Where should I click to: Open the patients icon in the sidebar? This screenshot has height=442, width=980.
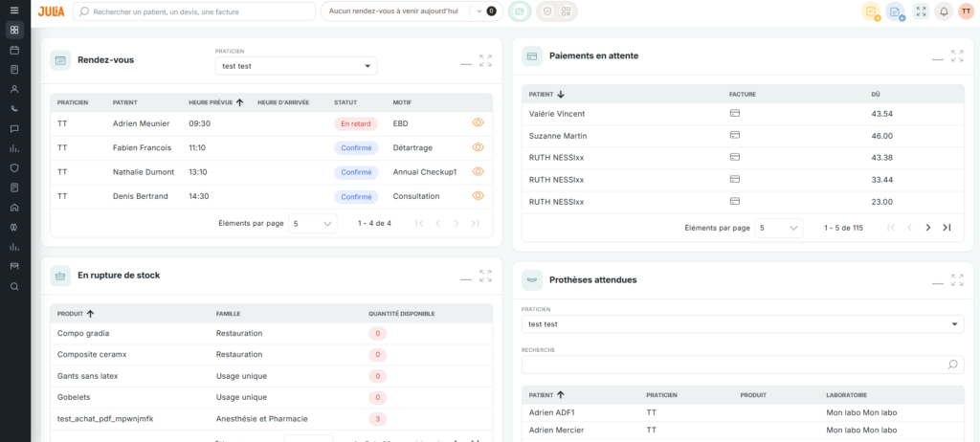[x=14, y=89]
